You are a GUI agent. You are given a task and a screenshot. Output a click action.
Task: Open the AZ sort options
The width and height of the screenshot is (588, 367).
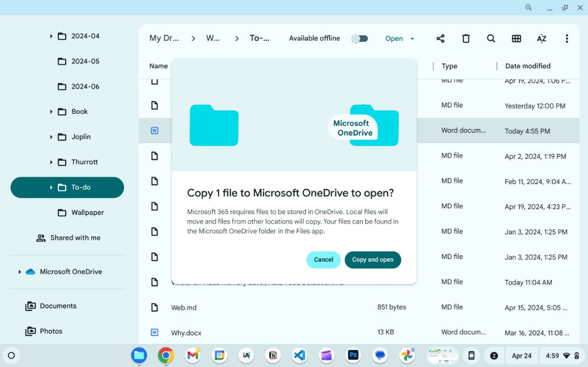(x=542, y=39)
